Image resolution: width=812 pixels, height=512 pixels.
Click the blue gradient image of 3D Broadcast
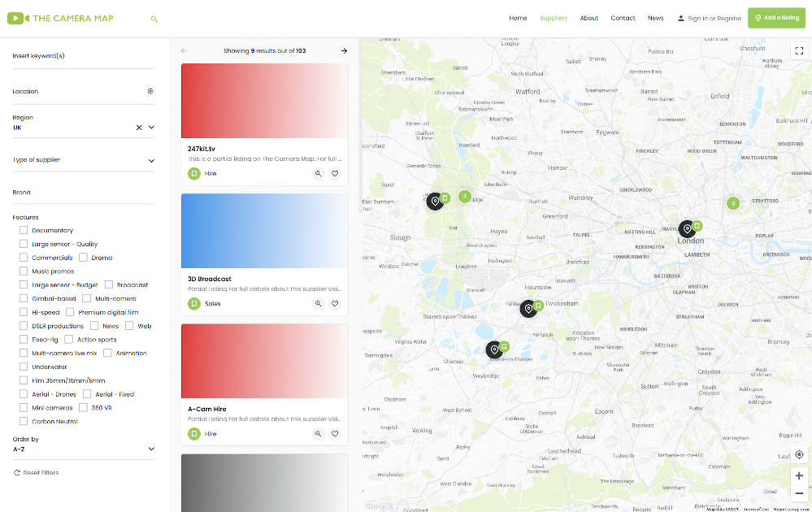point(265,230)
